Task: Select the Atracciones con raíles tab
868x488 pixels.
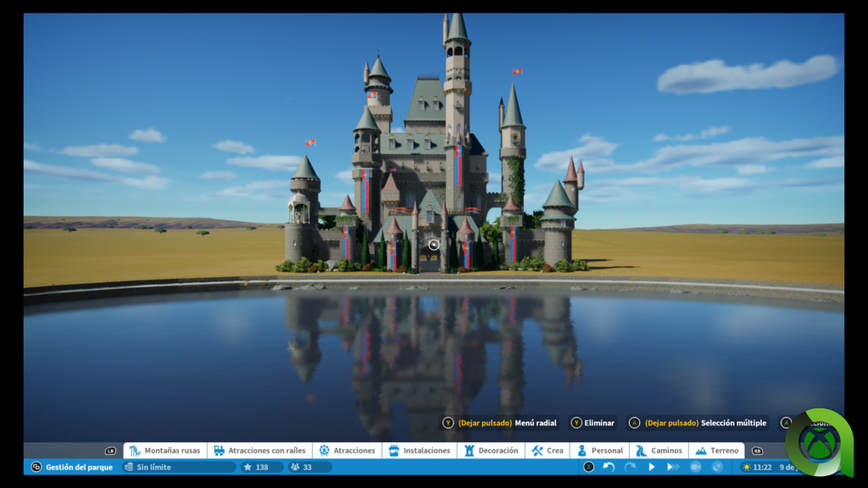Action: (x=260, y=451)
